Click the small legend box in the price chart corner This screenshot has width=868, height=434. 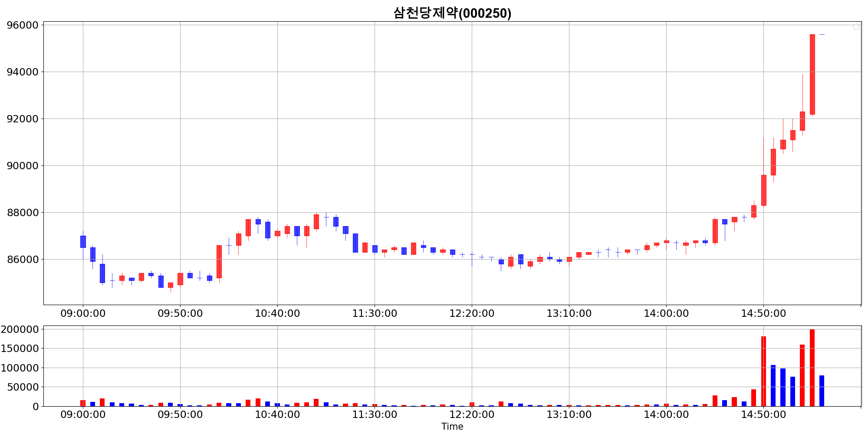pyautogui.click(x=856, y=27)
